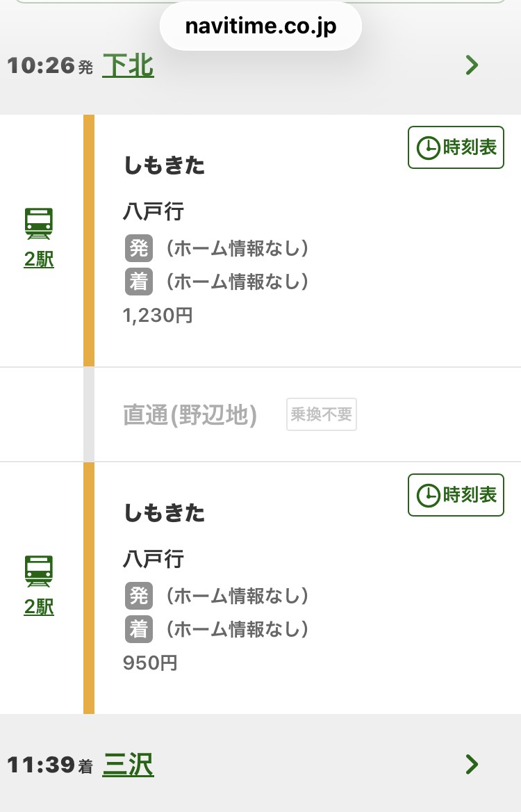Open the 三沢 station link

coord(128,765)
